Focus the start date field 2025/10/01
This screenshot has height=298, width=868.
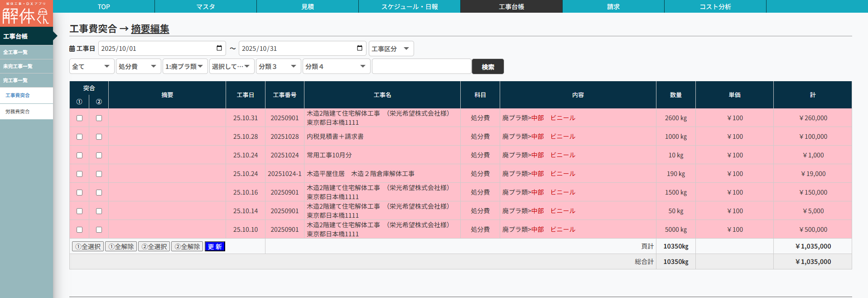[162, 49]
